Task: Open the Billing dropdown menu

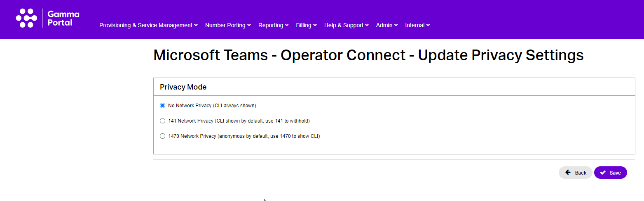Action: [306, 25]
